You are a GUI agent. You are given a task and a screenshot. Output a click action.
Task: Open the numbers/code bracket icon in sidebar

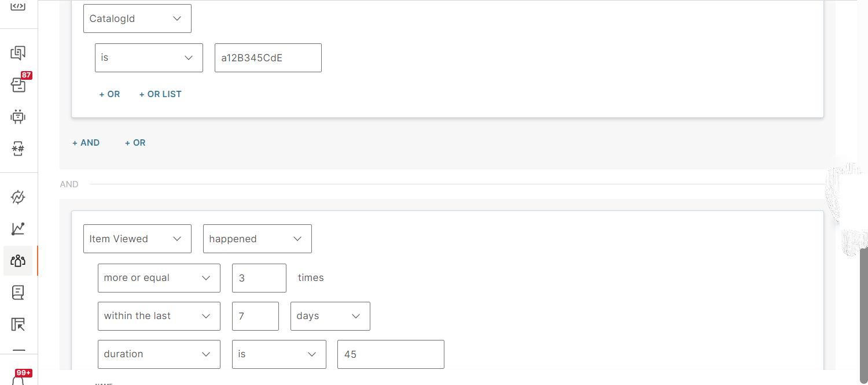coord(18,149)
